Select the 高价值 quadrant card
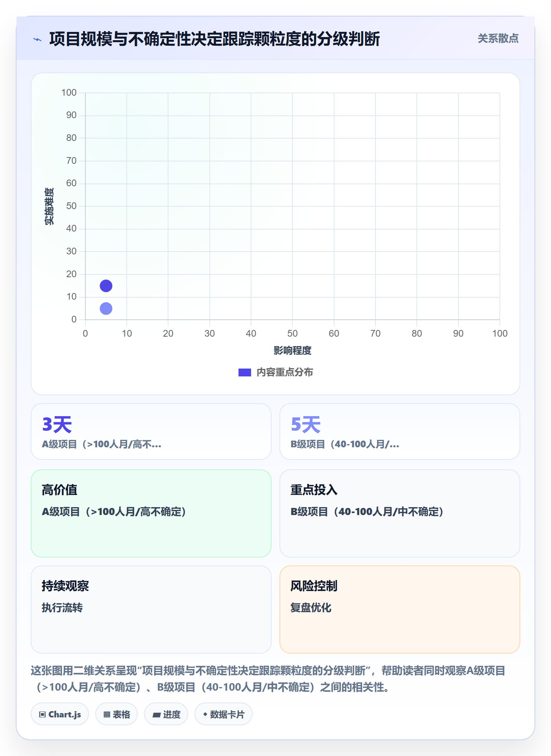This screenshot has height=756, width=551. [x=151, y=513]
